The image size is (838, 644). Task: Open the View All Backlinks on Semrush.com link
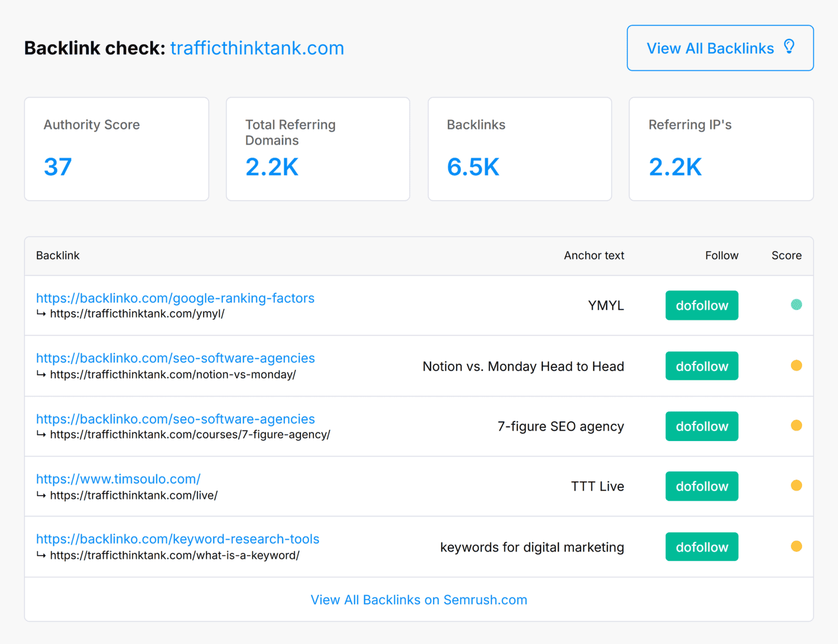click(x=418, y=599)
